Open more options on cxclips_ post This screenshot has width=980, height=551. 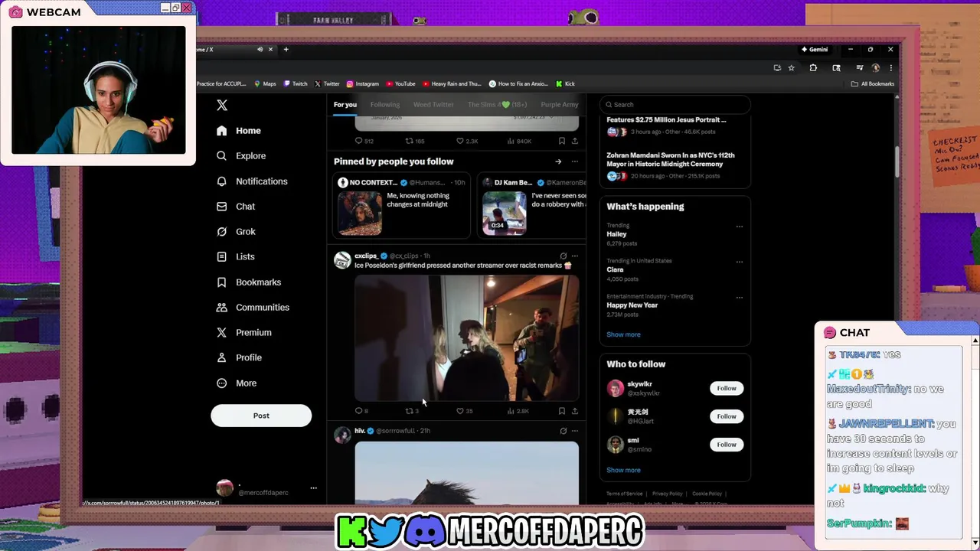click(x=575, y=256)
